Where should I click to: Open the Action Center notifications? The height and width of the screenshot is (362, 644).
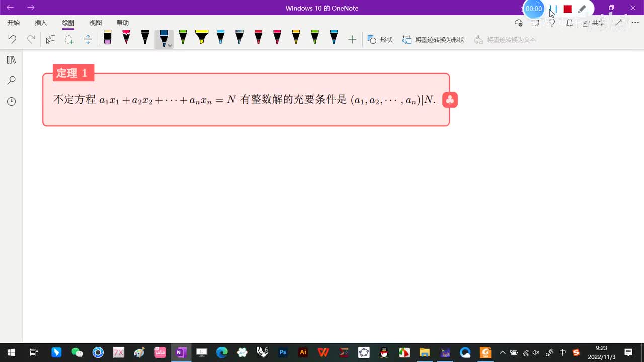628,352
